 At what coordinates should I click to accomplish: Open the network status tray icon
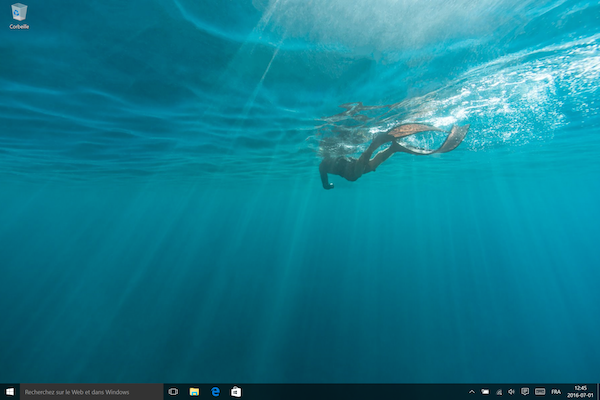pyautogui.click(x=499, y=392)
